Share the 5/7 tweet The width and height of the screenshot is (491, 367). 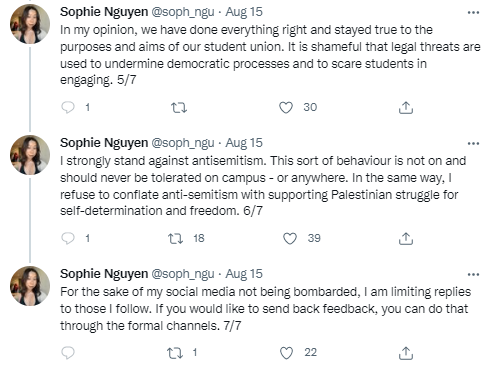pos(406,108)
